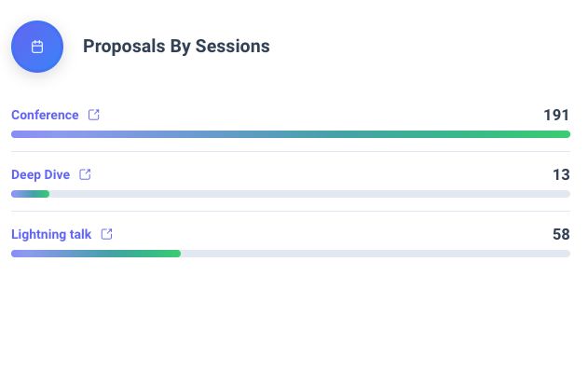Screen dimensions: 588x386
Task: Click the Lightning talk count 58
Action: click(561, 234)
